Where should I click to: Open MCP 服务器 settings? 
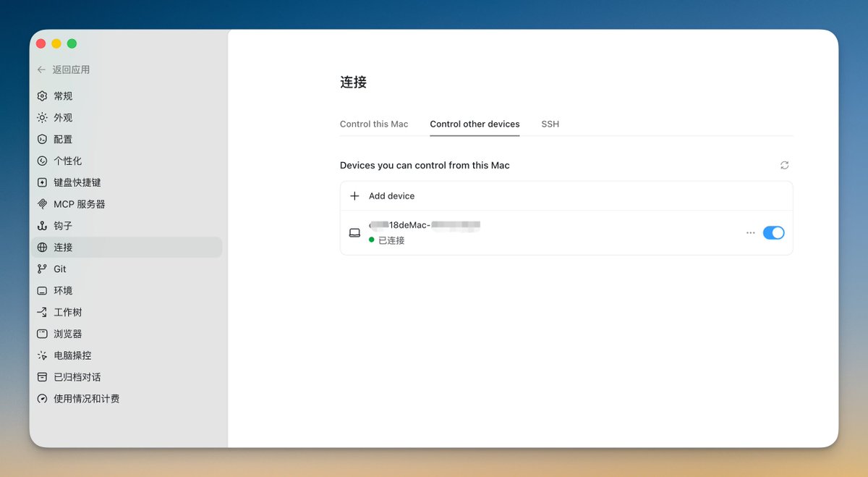point(126,204)
